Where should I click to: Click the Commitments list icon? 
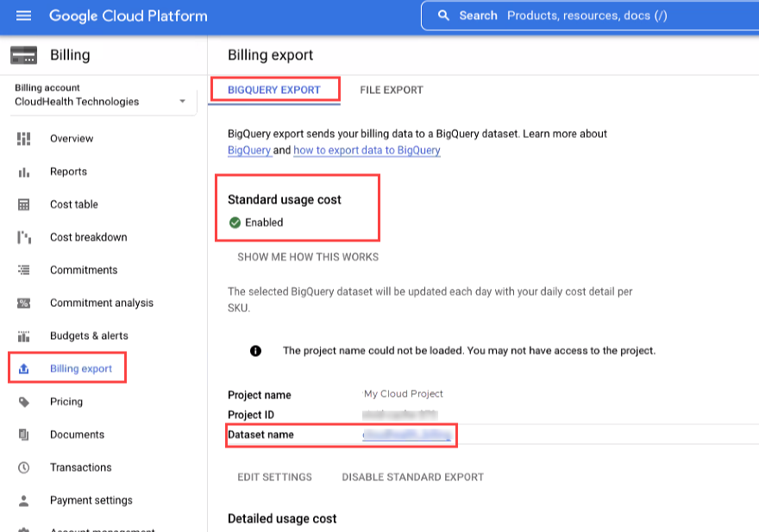[x=24, y=270]
